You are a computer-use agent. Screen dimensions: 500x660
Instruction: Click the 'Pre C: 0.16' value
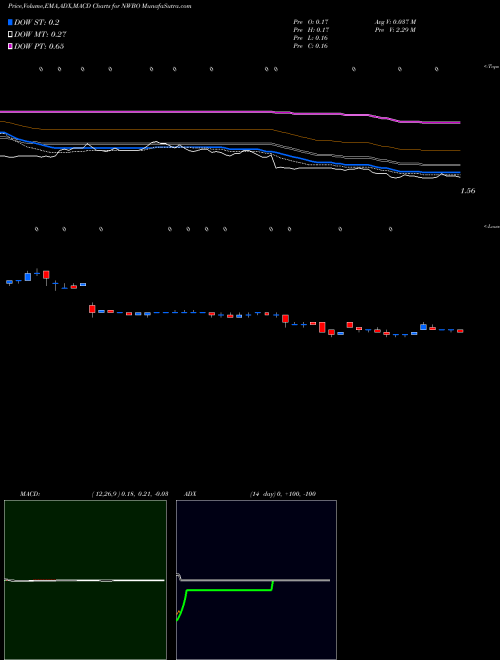pyautogui.click(x=311, y=46)
